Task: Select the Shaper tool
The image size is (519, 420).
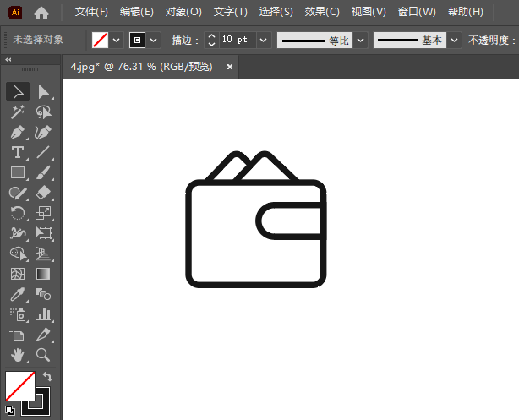Action: (18, 193)
